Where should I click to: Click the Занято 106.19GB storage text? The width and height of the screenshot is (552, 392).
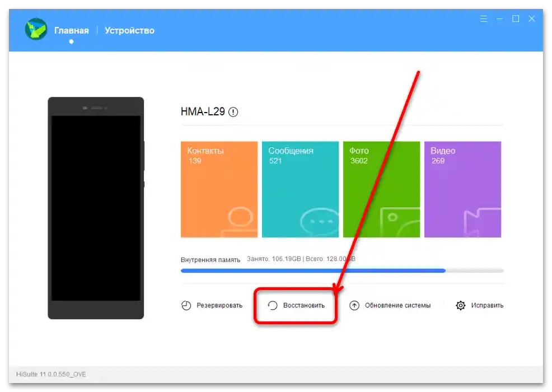click(274, 259)
